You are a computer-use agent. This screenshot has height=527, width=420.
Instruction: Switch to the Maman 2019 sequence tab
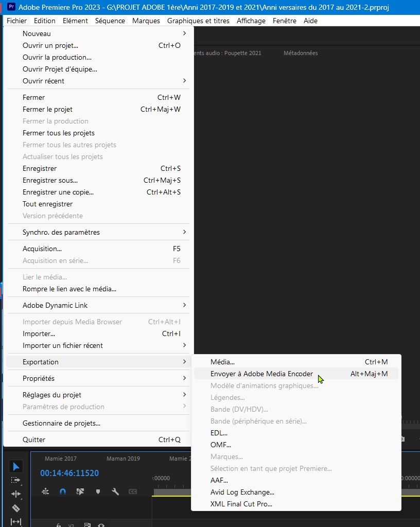[x=123, y=459]
